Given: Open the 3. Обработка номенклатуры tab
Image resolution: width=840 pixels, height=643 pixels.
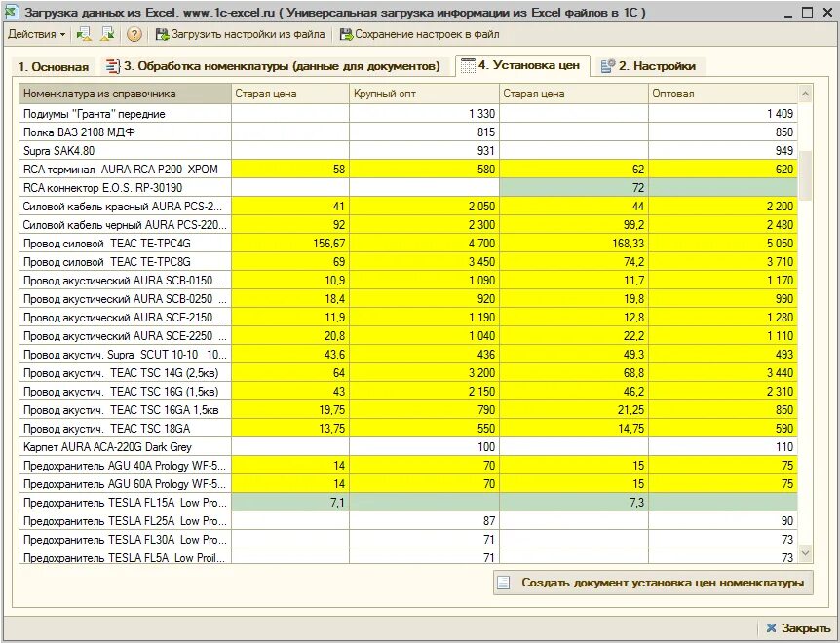Looking at the screenshot, I should (273, 66).
